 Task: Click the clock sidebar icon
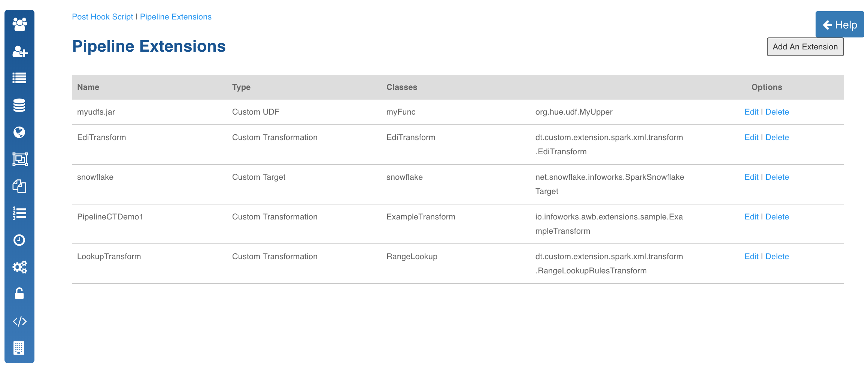(x=19, y=240)
